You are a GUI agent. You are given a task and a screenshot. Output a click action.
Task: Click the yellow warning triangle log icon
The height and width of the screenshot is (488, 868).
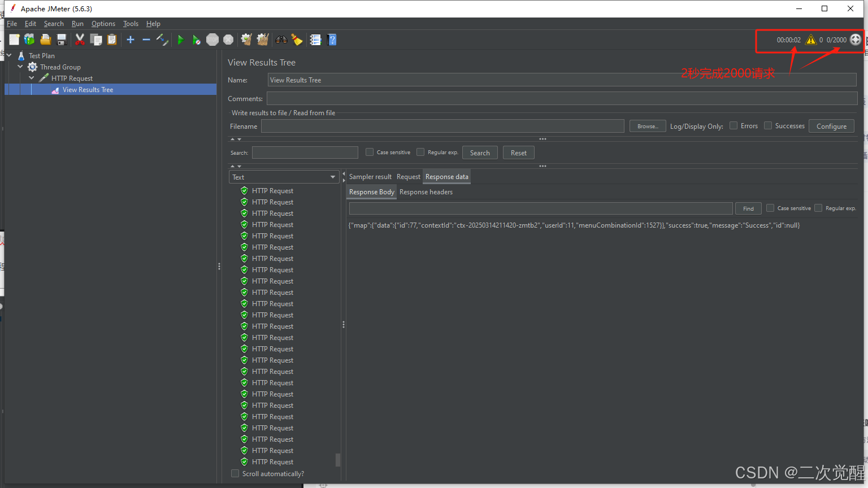811,40
